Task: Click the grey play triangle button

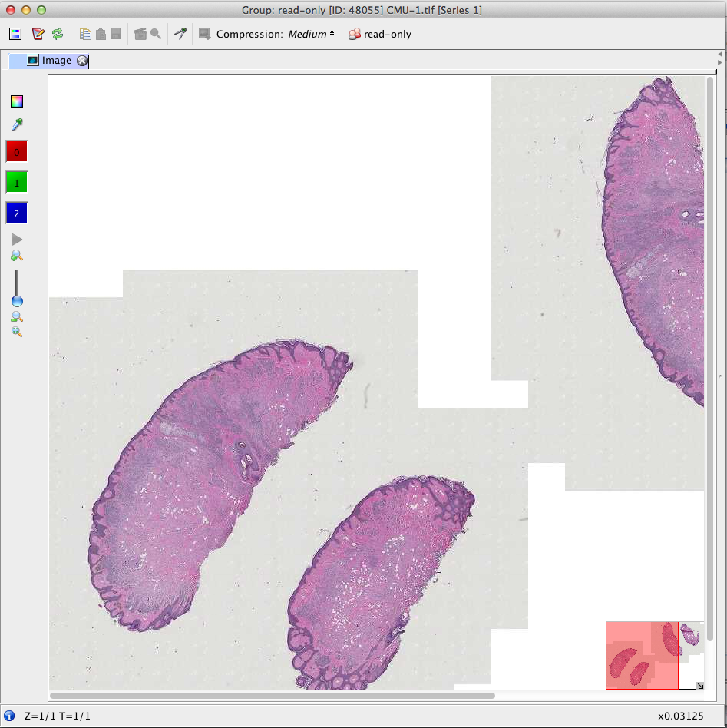Action: [x=17, y=240]
